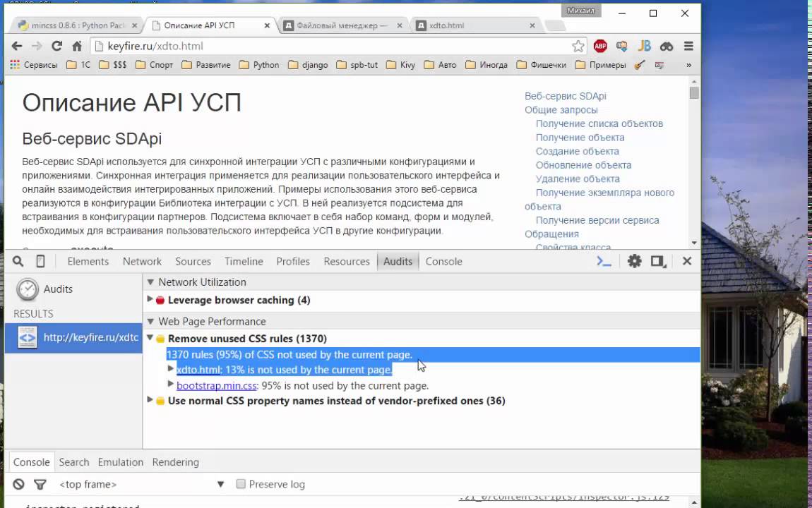The image size is (812, 508).
Task: Toggle device mode phone icon
Action: (40, 261)
